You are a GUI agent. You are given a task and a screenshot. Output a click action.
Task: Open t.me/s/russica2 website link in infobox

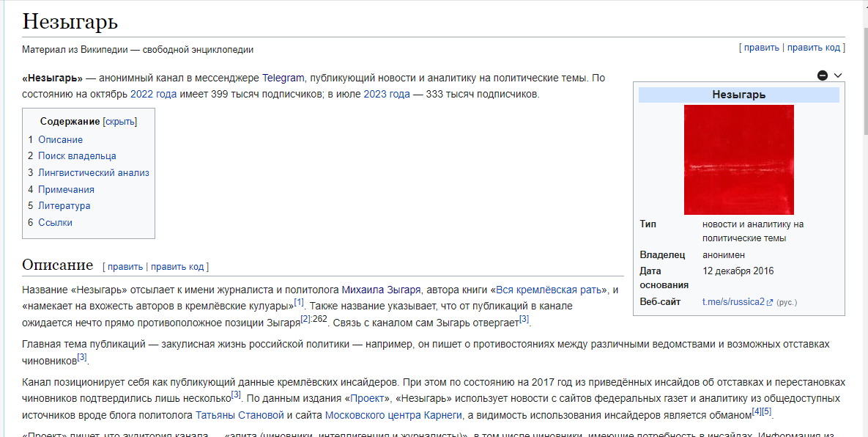(733, 302)
